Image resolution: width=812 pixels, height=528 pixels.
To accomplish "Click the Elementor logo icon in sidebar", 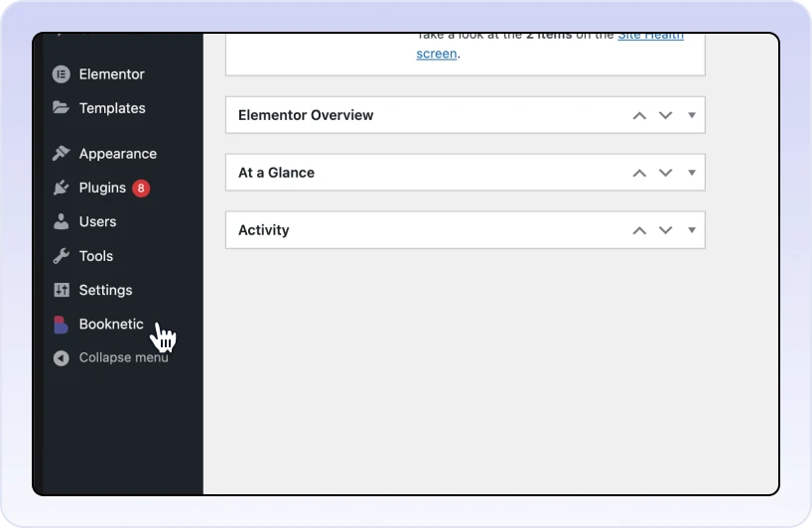I will (x=62, y=74).
